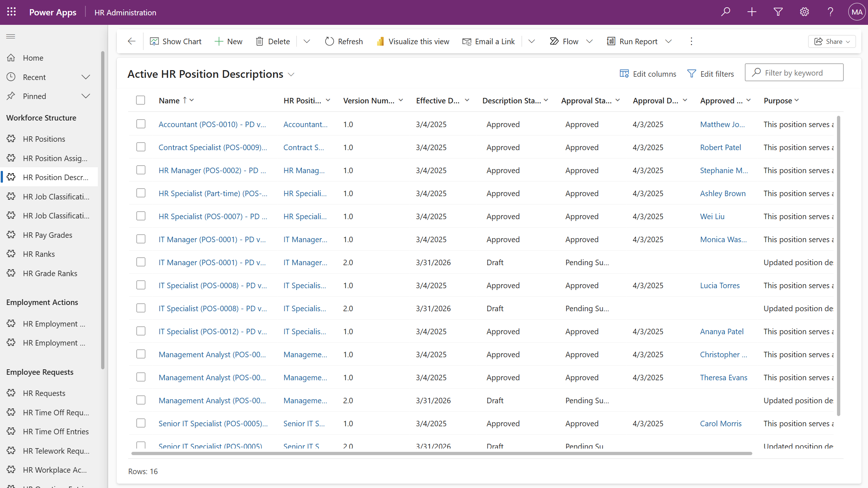Open HR Requests in sidebar
Screen dimensions: 868x488
(44, 393)
